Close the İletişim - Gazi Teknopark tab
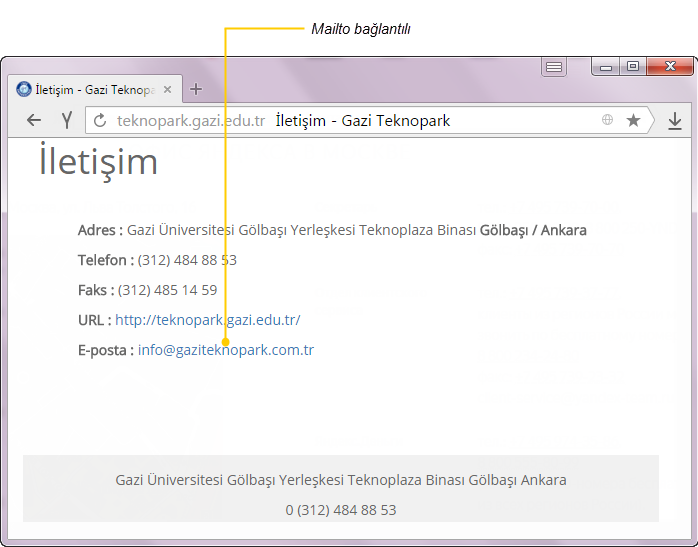 pos(167,89)
